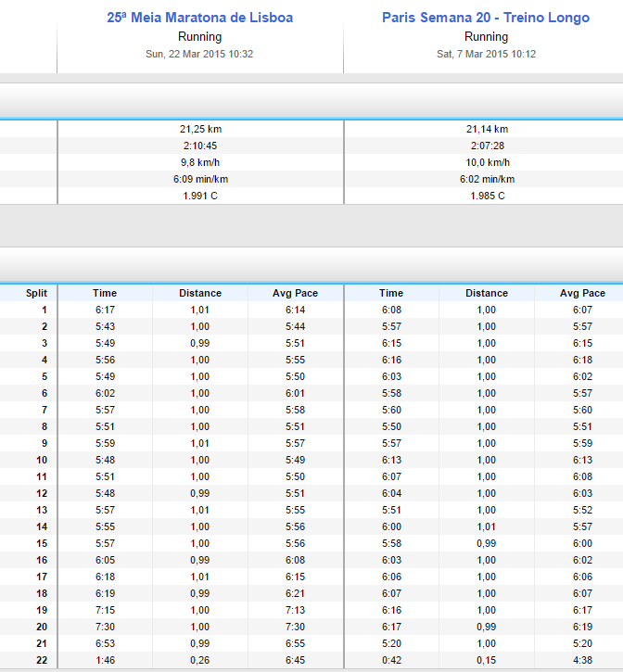Select Lisboa split 22 distance 0,26
The height and width of the screenshot is (672, 623).
click(x=200, y=660)
